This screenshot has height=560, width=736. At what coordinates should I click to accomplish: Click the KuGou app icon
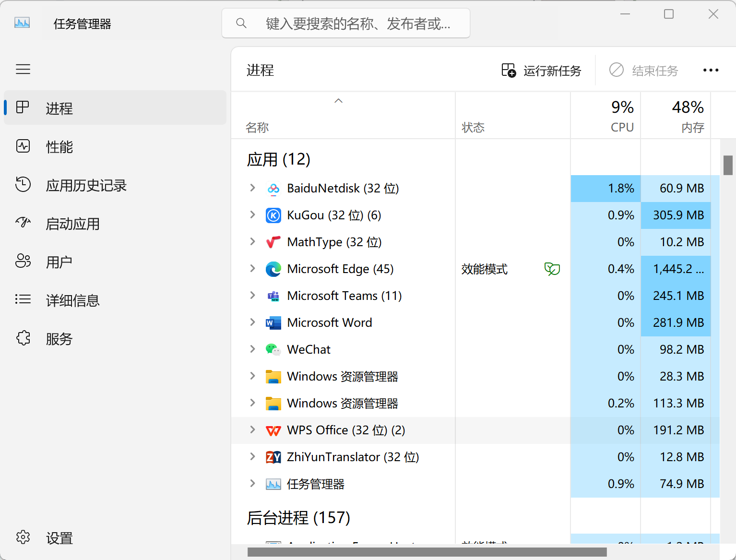[273, 215]
